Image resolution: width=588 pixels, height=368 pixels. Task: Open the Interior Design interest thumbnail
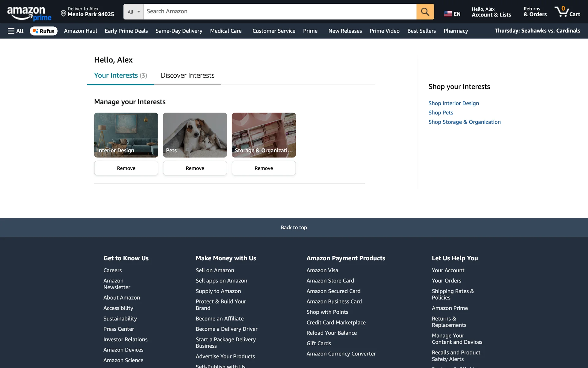click(x=126, y=135)
